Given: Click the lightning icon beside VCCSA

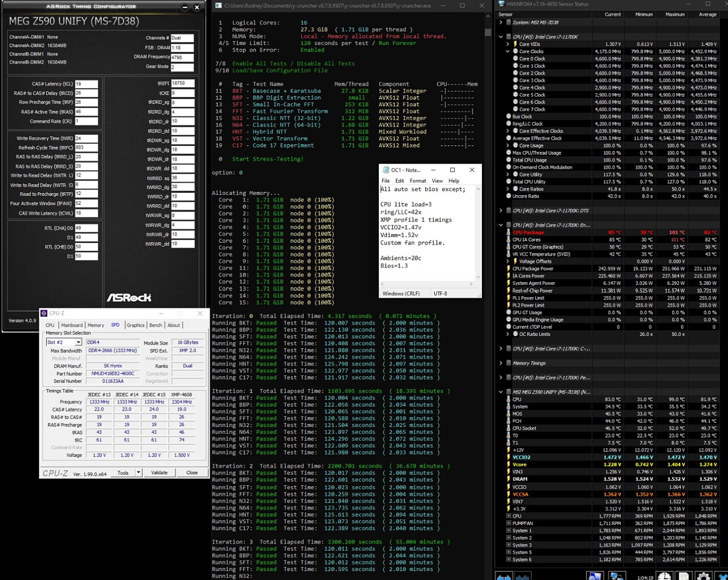Looking at the screenshot, I should [508, 494].
